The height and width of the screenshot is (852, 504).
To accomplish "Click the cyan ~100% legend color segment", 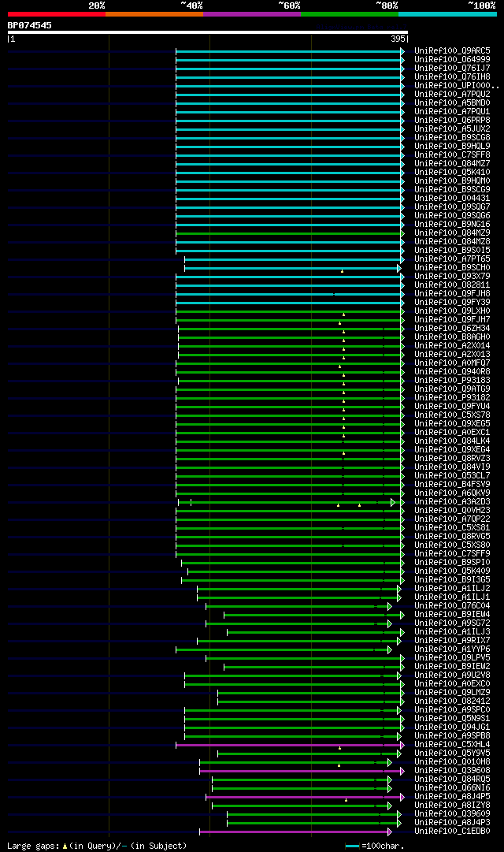I will [447, 14].
